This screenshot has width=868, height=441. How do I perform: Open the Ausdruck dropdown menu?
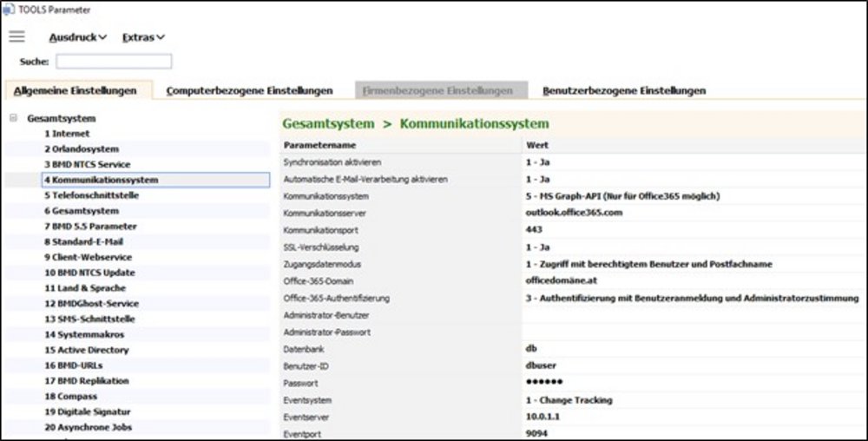[x=77, y=37]
